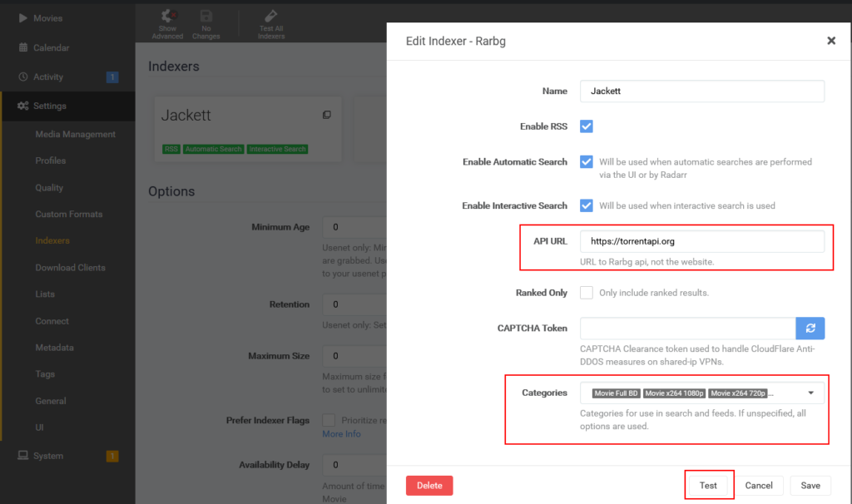Toggle Prefer Indexer Flags checkbox

(329, 420)
